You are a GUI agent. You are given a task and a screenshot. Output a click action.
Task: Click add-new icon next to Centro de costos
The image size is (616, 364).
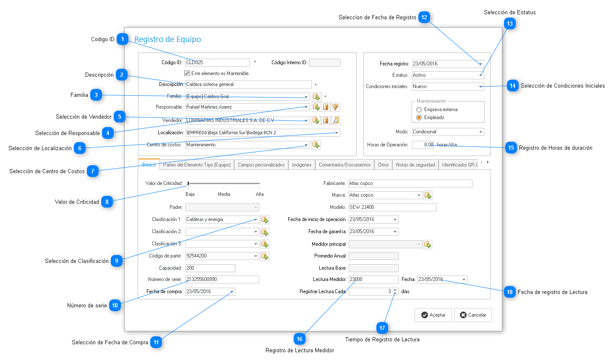click(316, 145)
